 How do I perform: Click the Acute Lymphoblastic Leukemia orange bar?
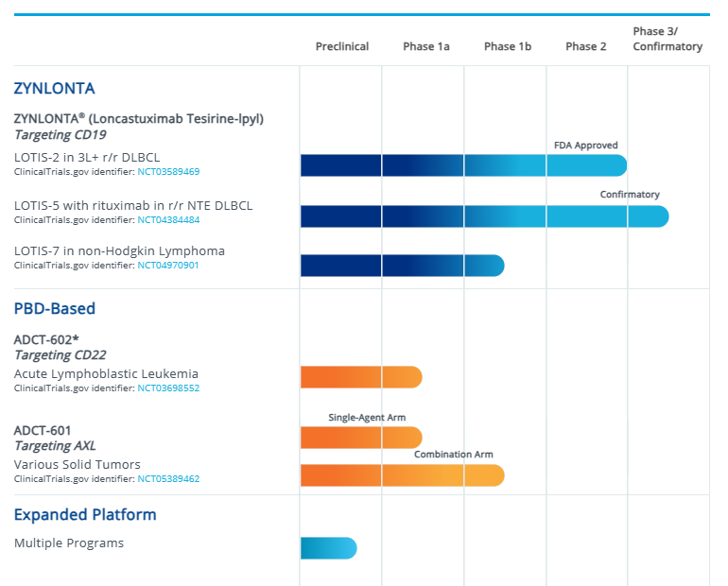pyautogui.click(x=361, y=377)
